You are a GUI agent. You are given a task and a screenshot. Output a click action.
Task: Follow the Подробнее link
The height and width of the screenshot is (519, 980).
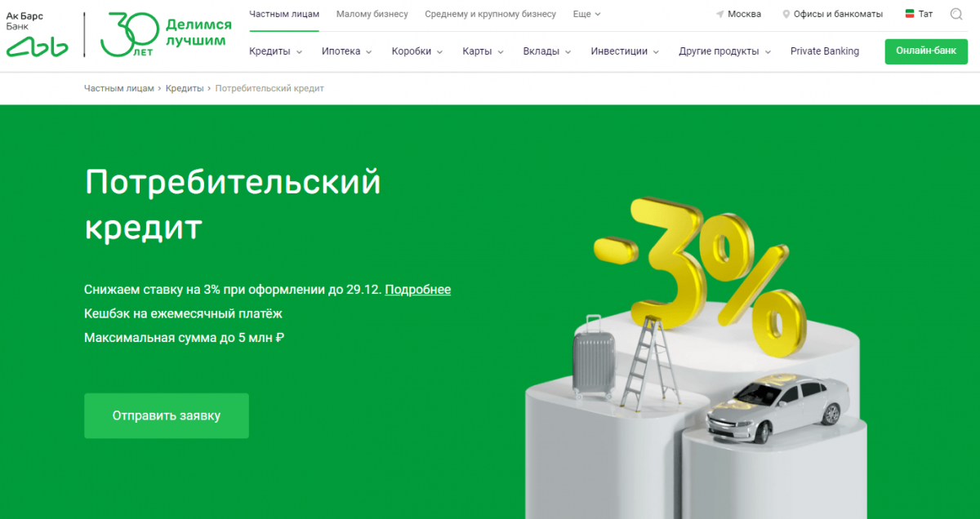tap(417, 290)
